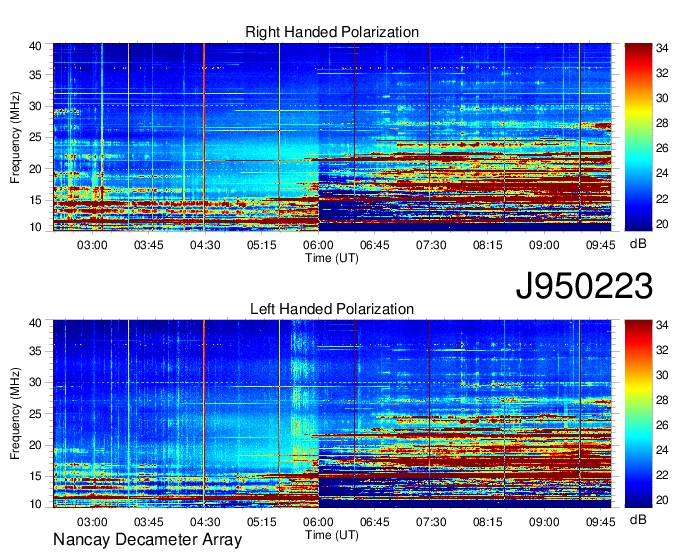Click the 10 MHz tick on Left Handed frequency axis

click(x=35, y=504)
